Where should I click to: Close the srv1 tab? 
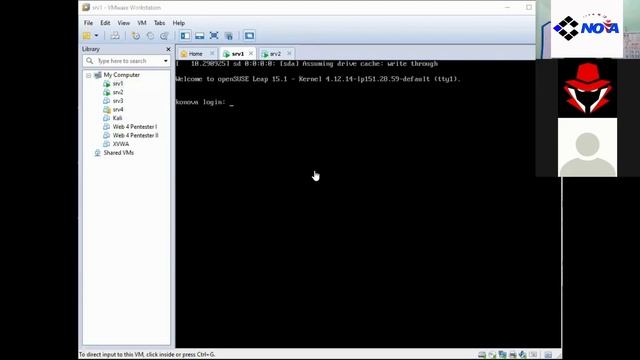251,53
